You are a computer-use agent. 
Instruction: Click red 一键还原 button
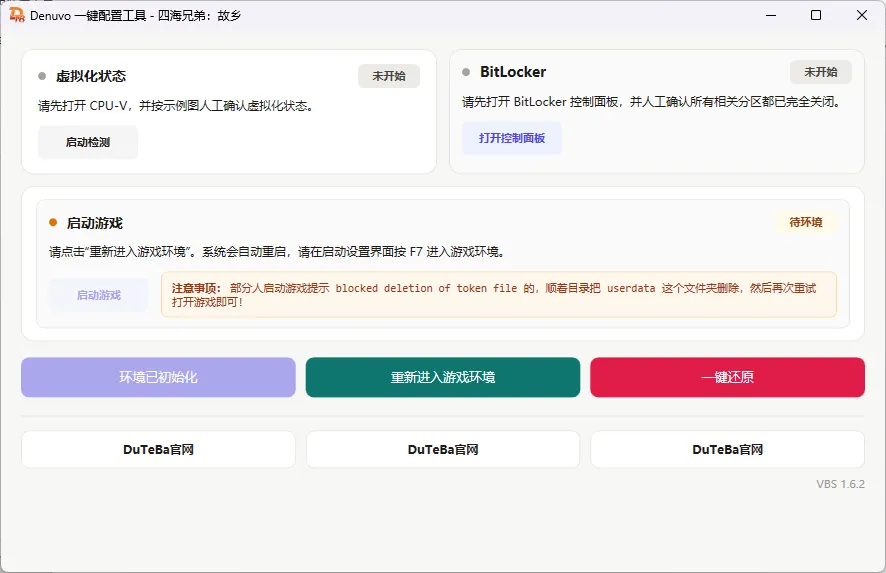(728, 377)
